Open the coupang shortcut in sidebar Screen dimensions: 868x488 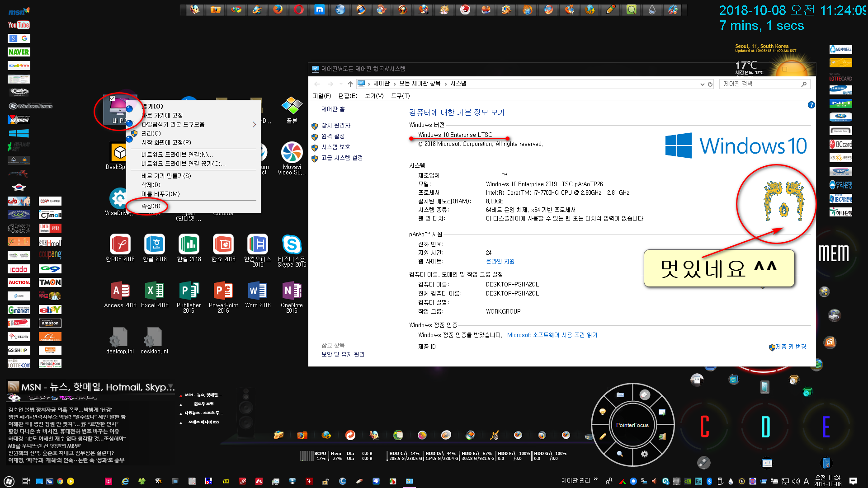pyautogui.click(x=50, y=255)
